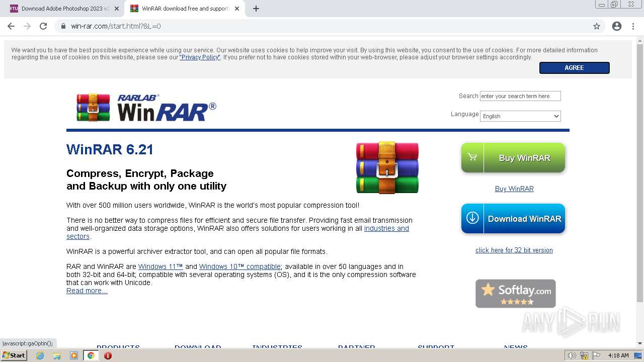644x362 pixels.
Task: Open the Chrome three-dot menu
Action: (x=633, y=26)
